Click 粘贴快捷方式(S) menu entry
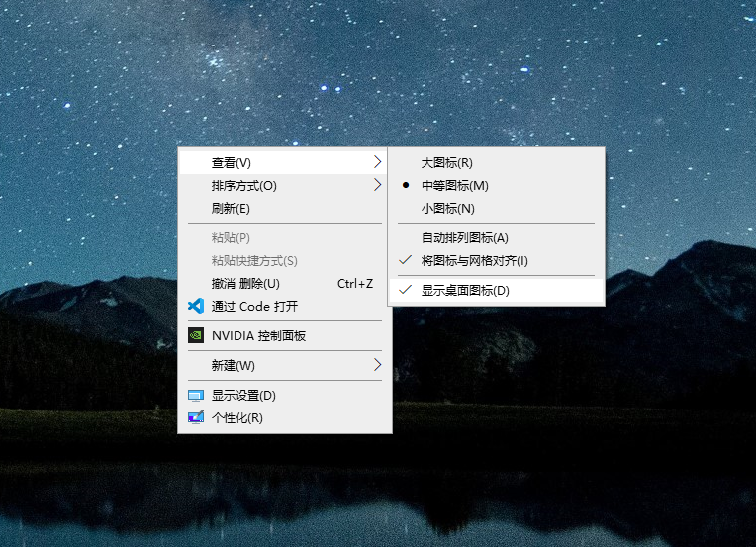Viewport: 756px width, 547px height. (x=284, y=261)
